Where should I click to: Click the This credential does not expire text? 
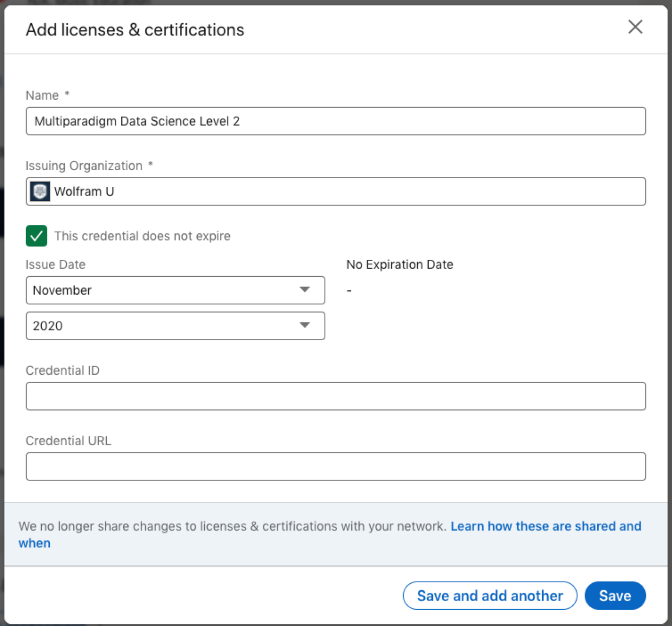(x=143, y=236)
